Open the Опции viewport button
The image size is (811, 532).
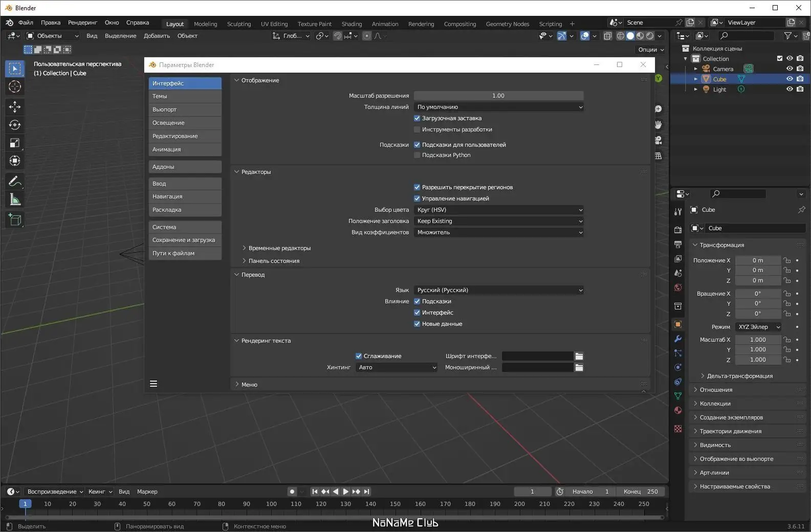pyautogui.click(x=650, y=50)
